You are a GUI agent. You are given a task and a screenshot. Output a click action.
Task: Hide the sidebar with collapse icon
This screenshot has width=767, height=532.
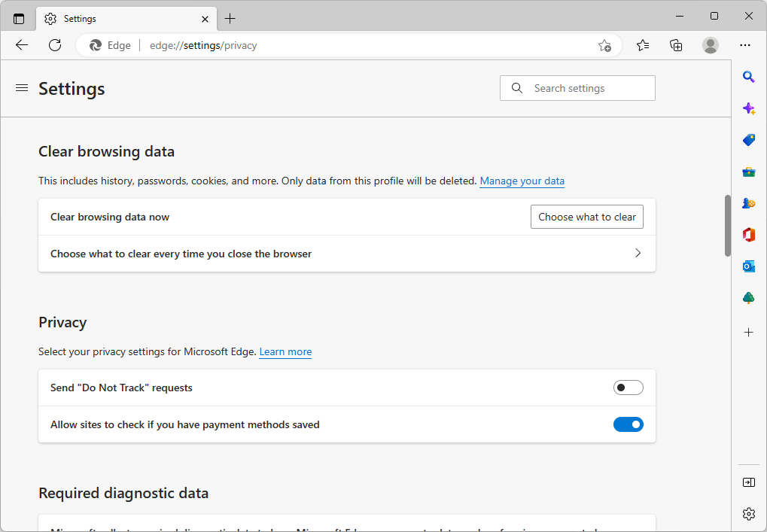(x=748, y=482)
